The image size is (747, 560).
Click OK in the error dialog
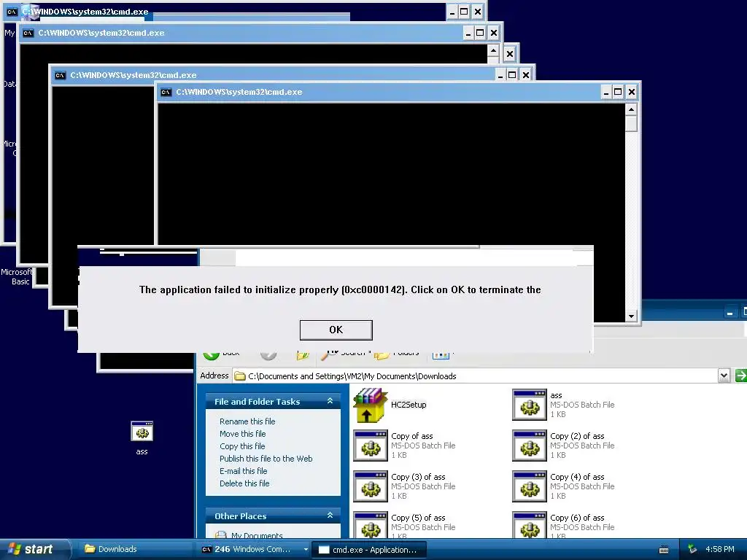pos(336,330)
